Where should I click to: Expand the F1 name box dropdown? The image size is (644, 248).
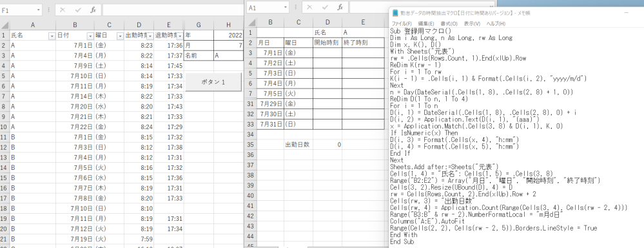pyautogui.click(x=39, y=10)
